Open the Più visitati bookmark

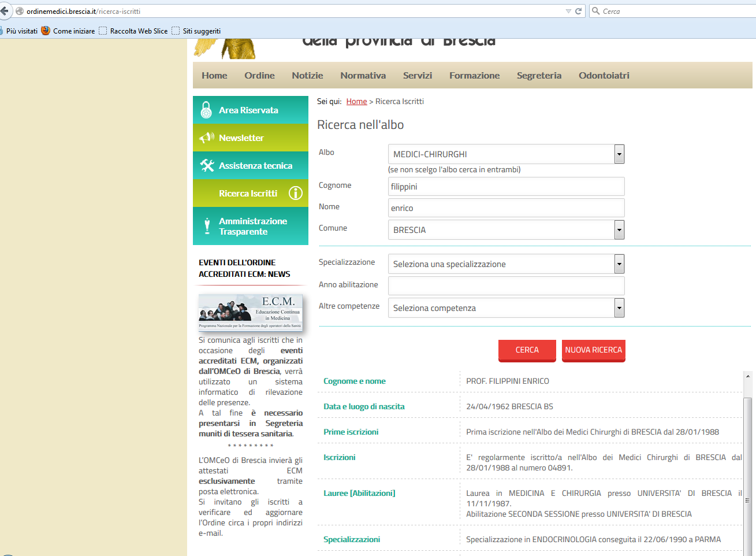click(19, 31)
